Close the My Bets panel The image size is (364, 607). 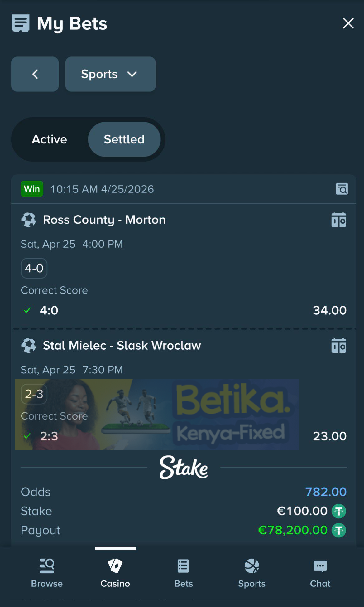click(348, 23)
